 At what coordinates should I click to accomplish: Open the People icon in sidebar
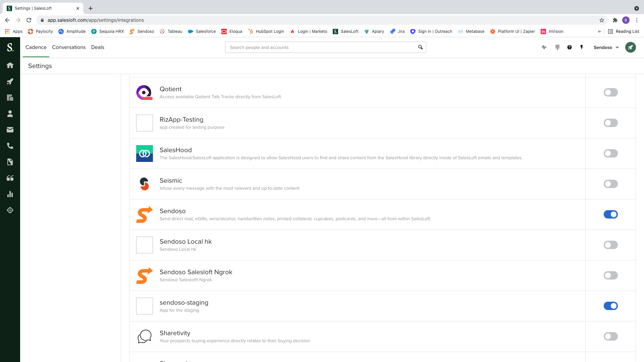pos(10,114)
